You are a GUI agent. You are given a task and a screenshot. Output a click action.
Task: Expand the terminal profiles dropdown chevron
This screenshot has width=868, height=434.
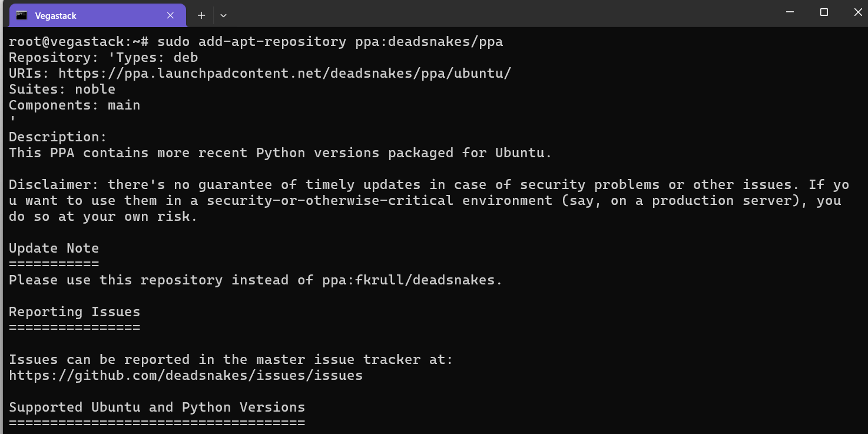click(224, 16)
